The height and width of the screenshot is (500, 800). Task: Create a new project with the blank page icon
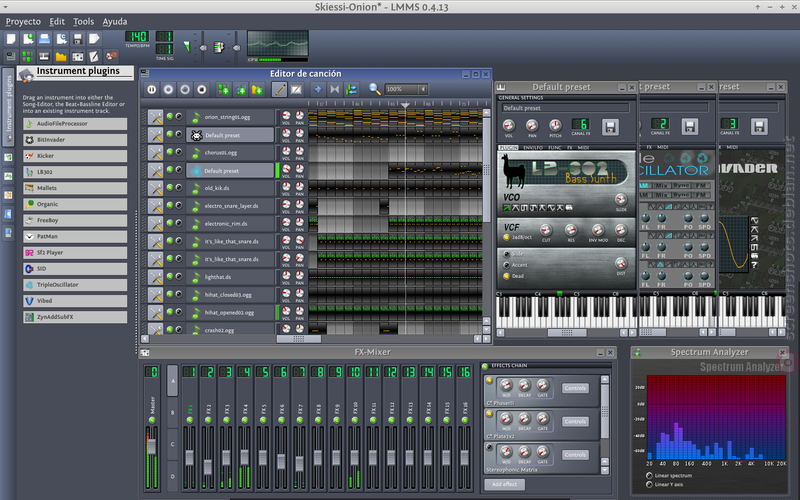(11, 39)
